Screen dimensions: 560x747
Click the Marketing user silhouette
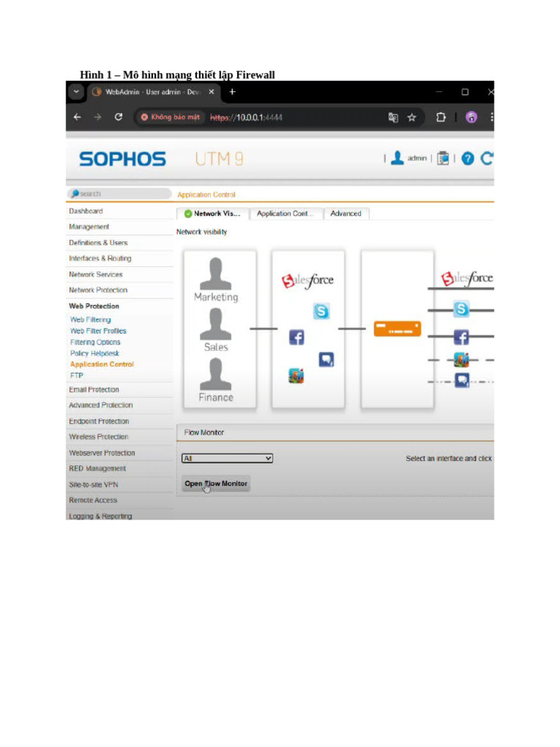pyautogui.click(x=216, y=274)
